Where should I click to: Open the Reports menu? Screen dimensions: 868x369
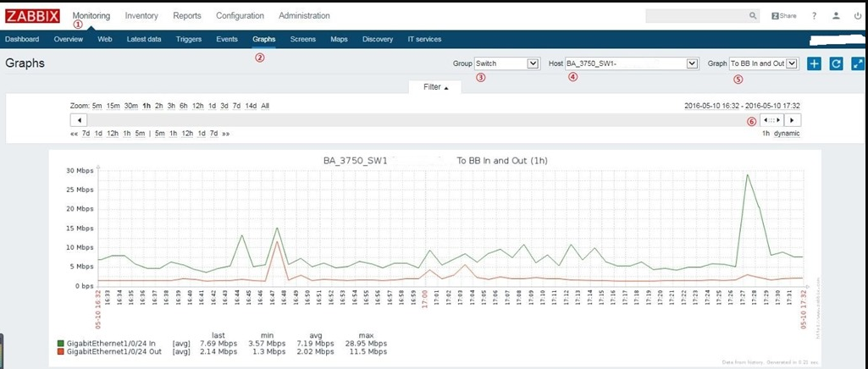click(x=187, y=16)
